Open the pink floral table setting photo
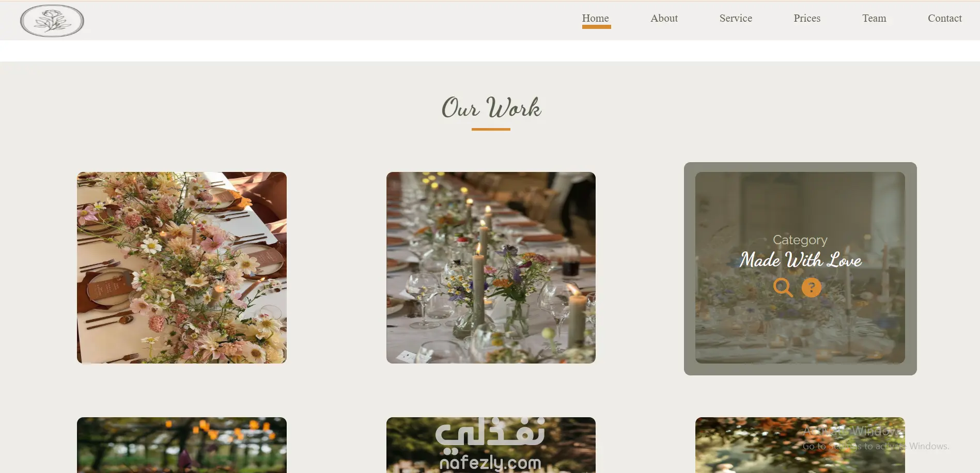980x473 pixels. click(x=182, y=267)
